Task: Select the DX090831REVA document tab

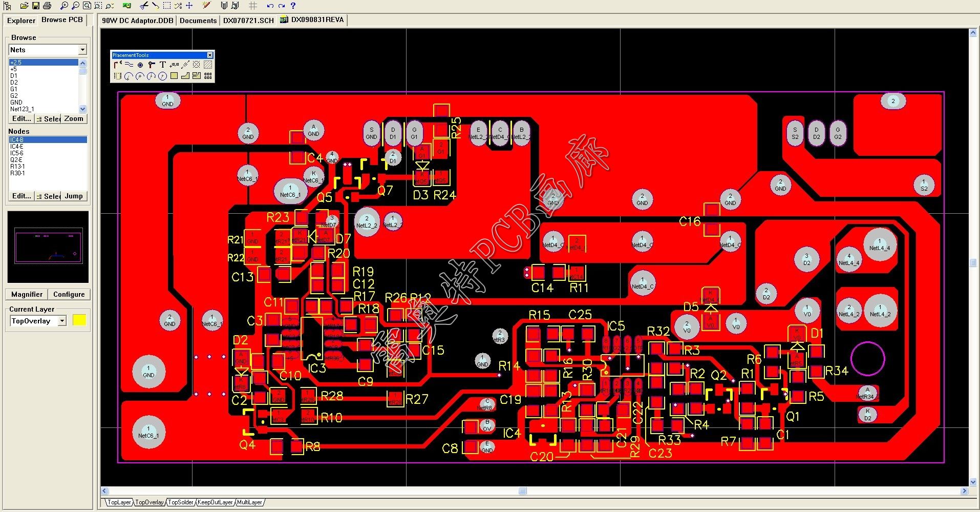Action: coord(312,20)
